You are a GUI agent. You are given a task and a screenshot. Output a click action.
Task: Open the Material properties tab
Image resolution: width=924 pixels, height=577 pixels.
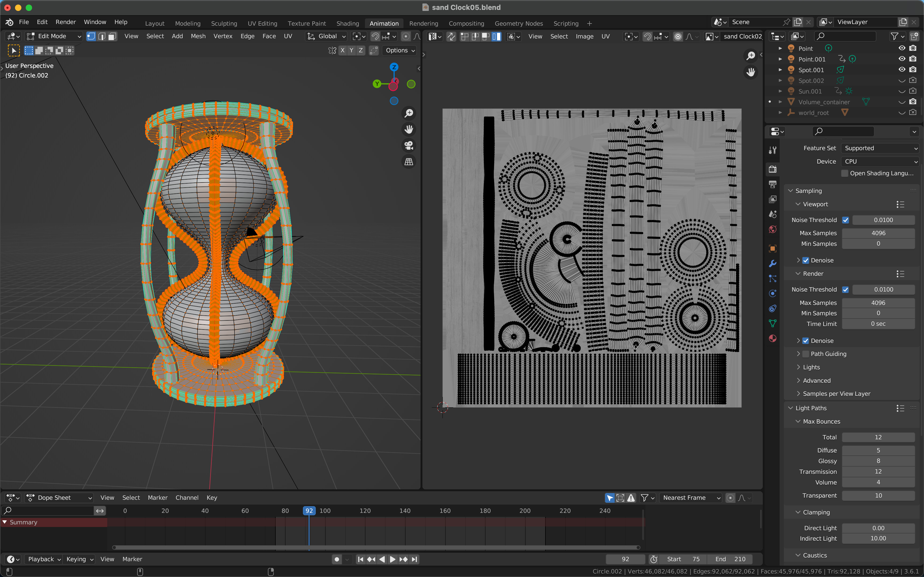click(772, 339)
